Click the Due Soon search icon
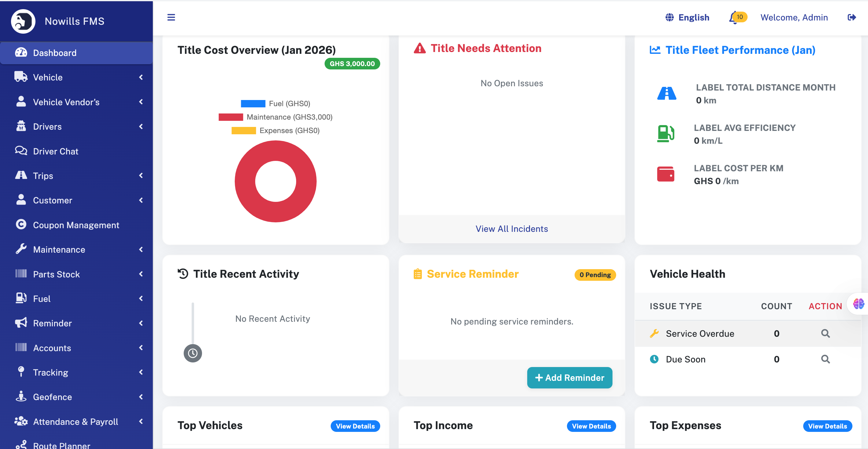Screen dimensions: 868x449 point(825,359)
